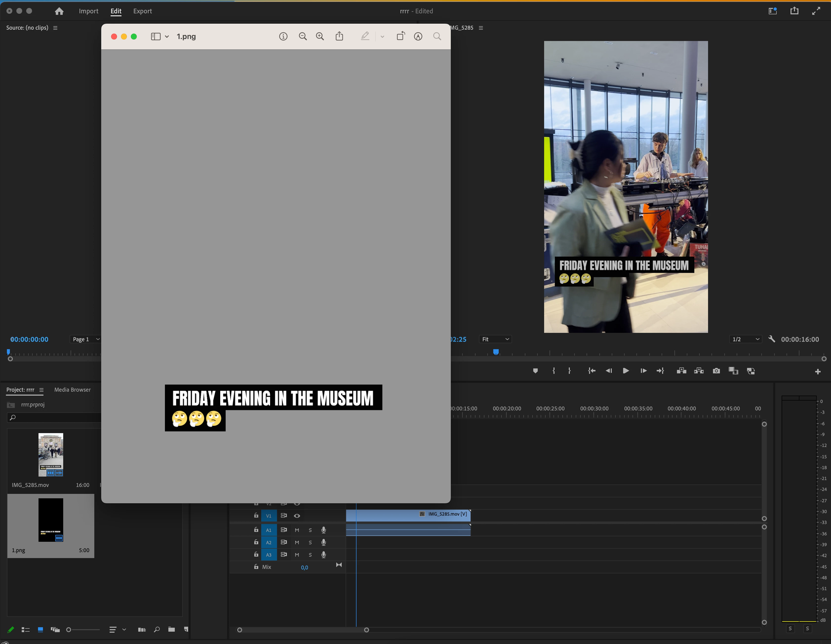Open the Fit zoom level dropdown
The image size is (831, 644).
click(x=495, y=339)
